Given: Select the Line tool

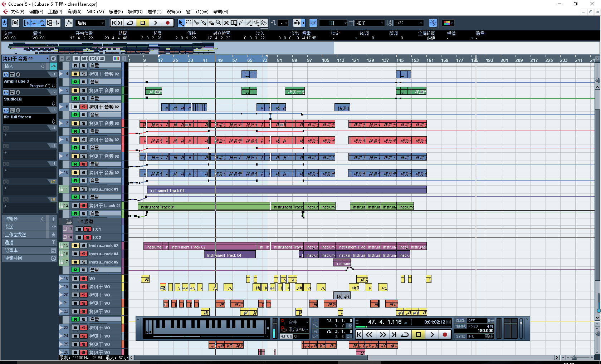Looking at the screenshot, I should 249,23.
